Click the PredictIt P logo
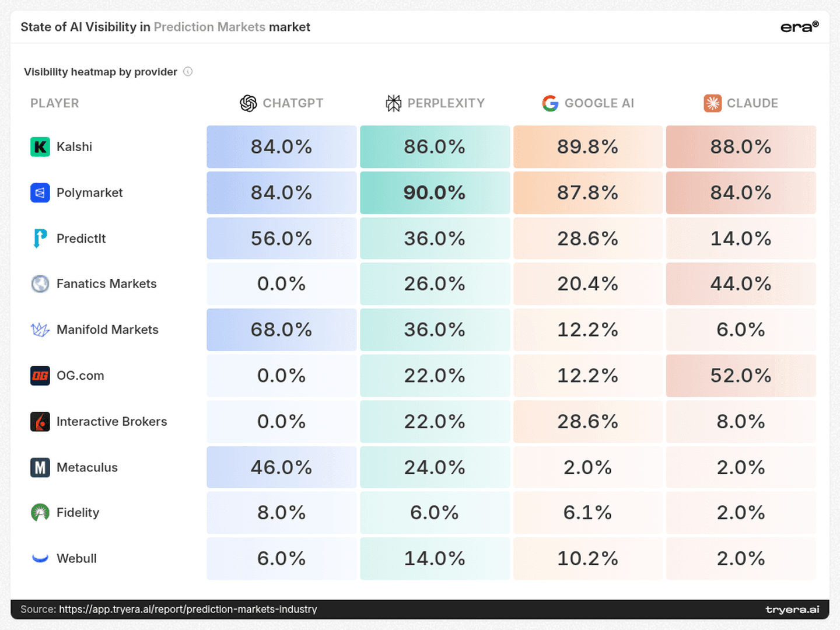Viewport: 840px width, 630px height. click(40, 239)
